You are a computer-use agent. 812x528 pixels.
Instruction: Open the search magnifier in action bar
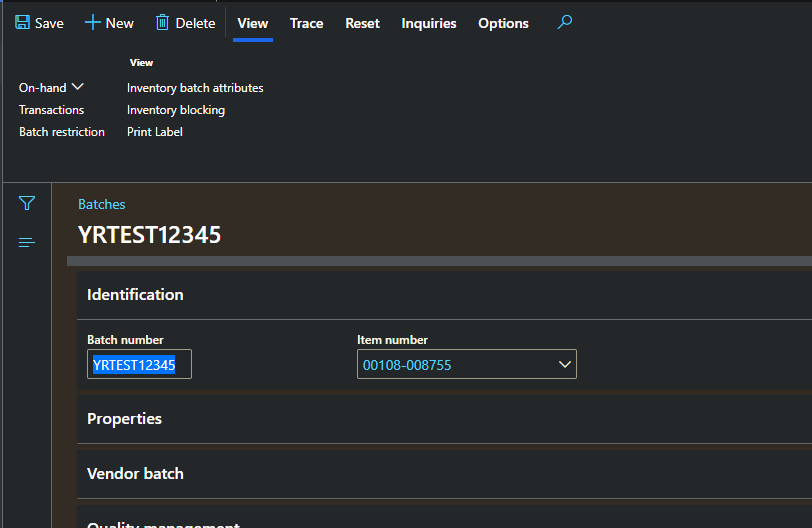click(564, 22)
